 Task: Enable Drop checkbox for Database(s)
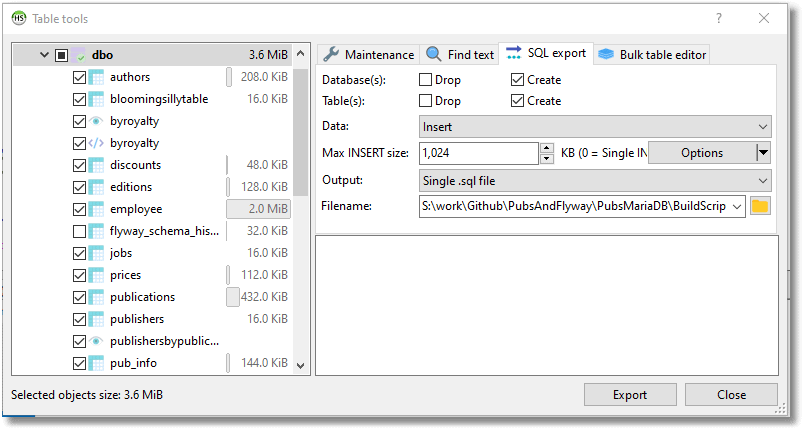coord(425,80)
